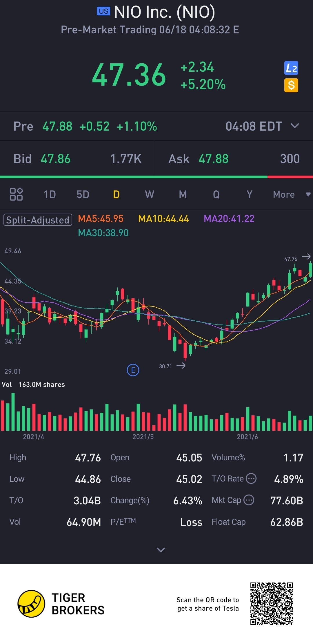This screenshot has width=313, height=644.
Task: Tap the Volume% value 1.17
Action: tap(293, 458)
